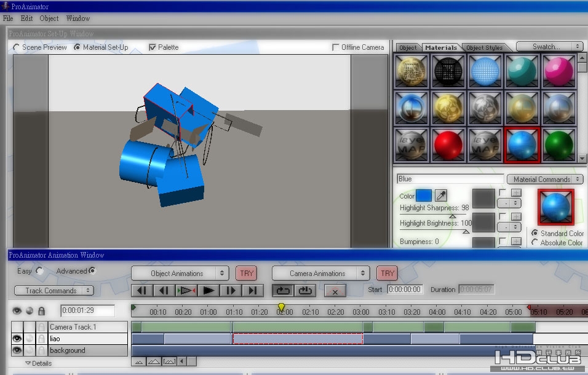This screenshot has width=588, height=375.
Task: Open the File menu
Action: [x=8, y=18]
